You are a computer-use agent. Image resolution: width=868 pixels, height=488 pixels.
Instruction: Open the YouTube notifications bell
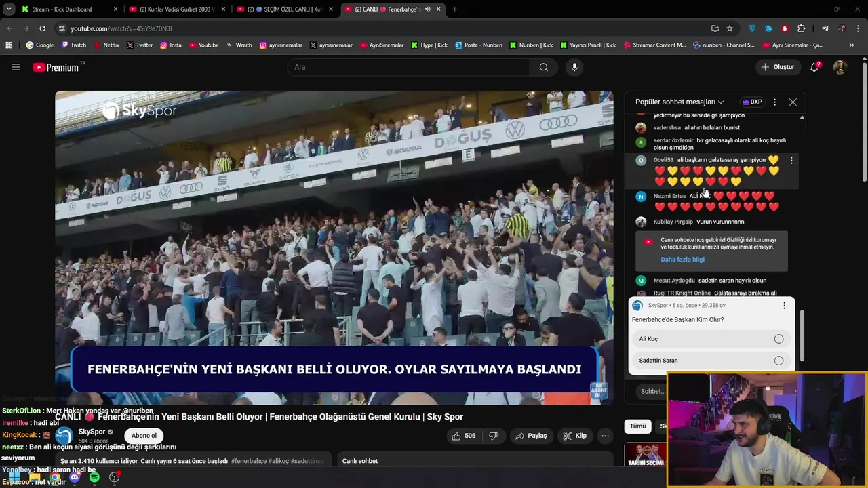click(814, 67)
